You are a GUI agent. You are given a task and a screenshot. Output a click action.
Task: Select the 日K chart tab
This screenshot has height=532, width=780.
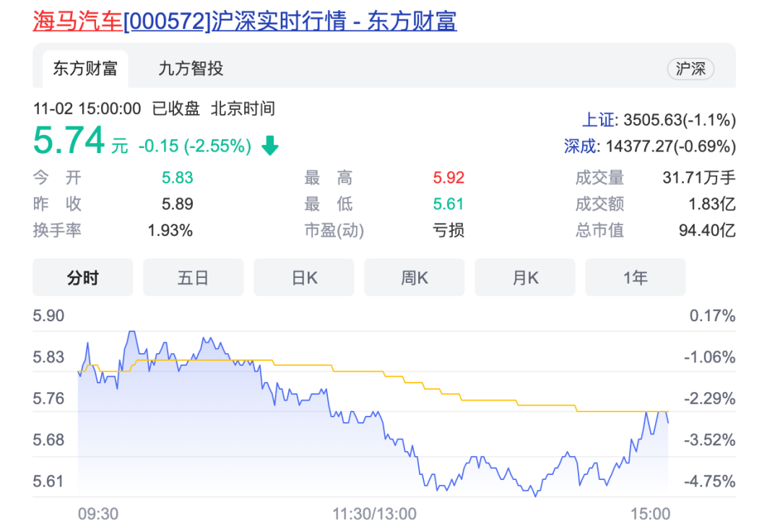point(304,277)
